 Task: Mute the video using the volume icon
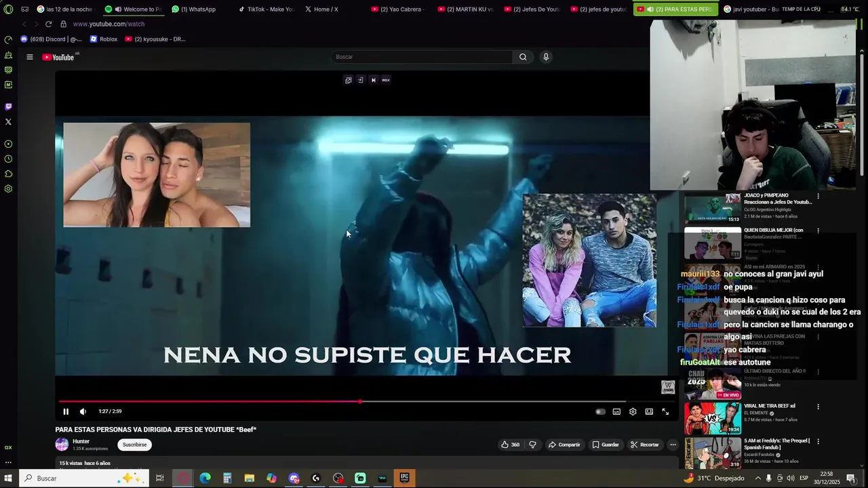tap(83, 411)
